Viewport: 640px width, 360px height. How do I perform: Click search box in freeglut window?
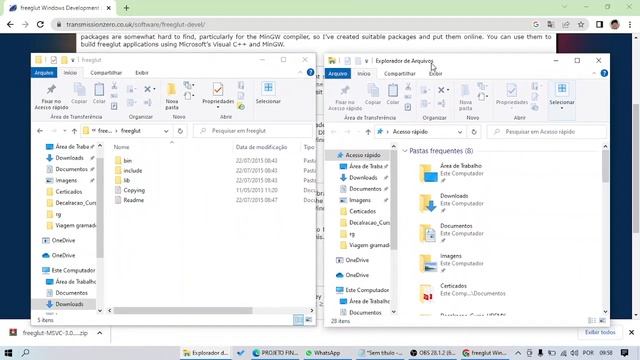click(253, 131)
